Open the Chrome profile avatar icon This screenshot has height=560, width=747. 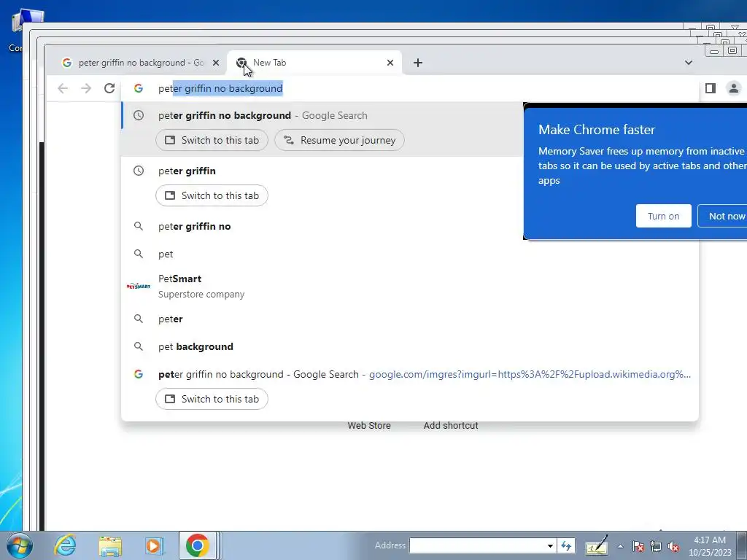click(x=734, y=88)
